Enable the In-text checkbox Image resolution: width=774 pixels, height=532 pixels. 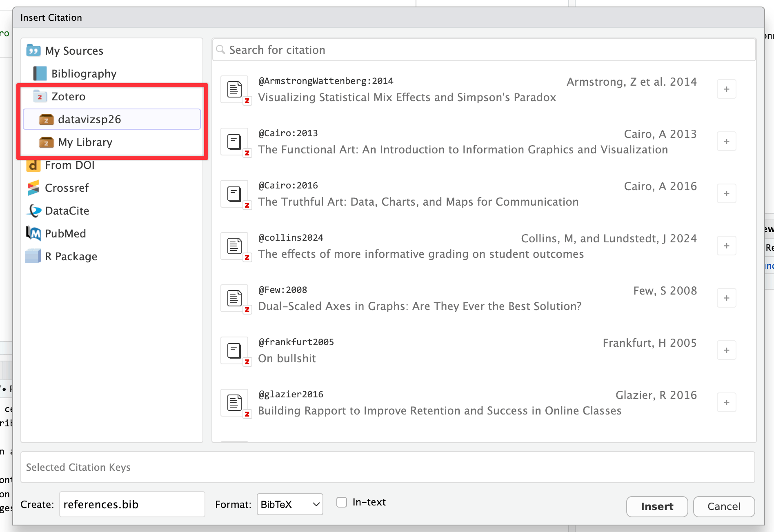point(342,502)
